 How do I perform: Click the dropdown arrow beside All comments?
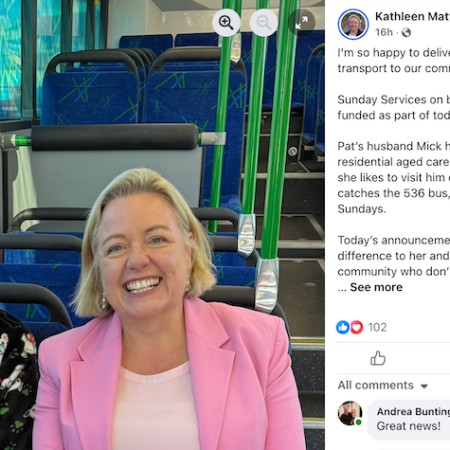pos(424,386)
